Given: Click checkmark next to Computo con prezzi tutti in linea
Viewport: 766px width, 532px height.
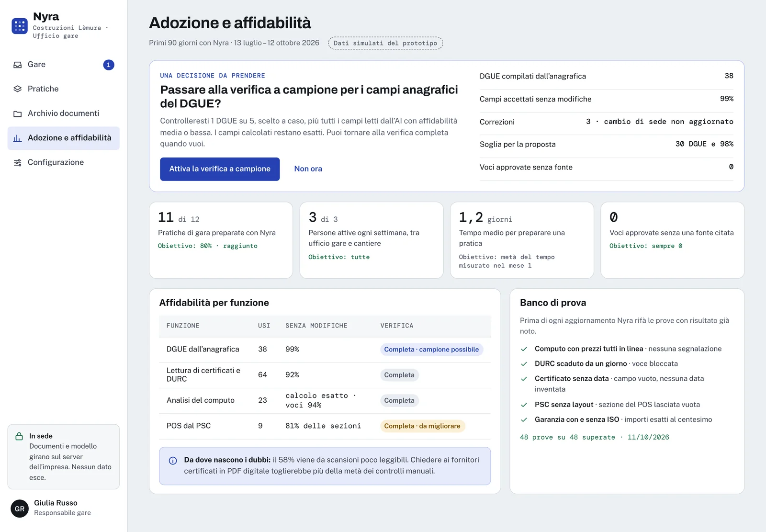Looking at the screenshot, I should click(524, 349).
